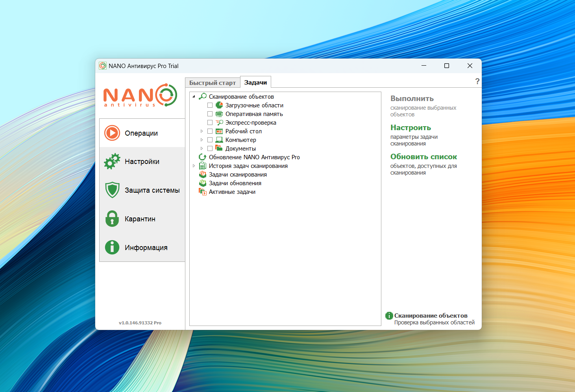Click the Обновить список link
Viewport: 575px width, 392px height.
tap(423, 157)
